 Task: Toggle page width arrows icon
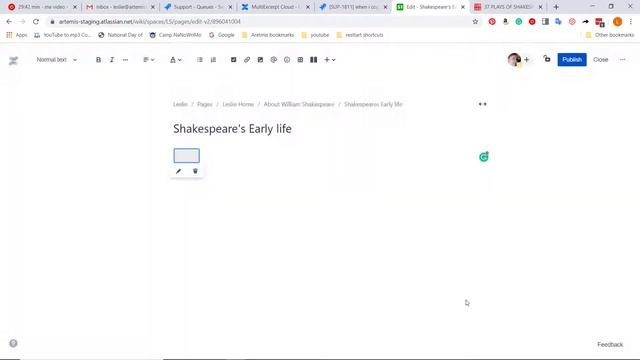pyautogui.click(x=482, y=104)
